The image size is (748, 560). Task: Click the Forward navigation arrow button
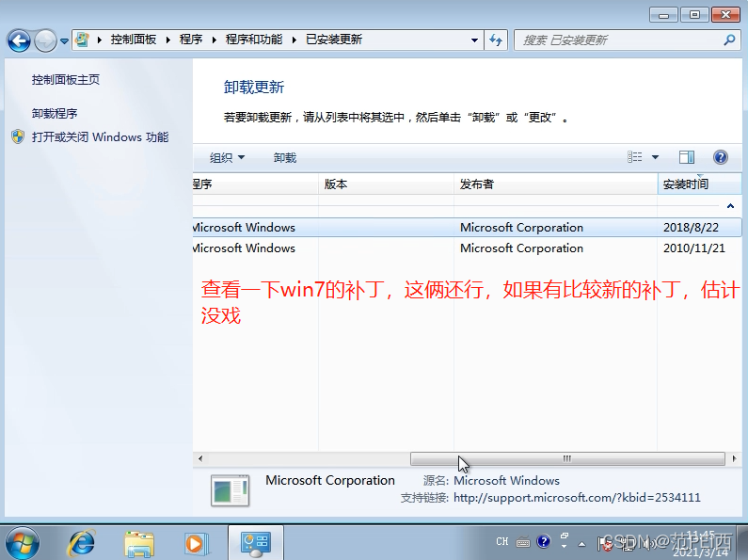pos(45,41)
